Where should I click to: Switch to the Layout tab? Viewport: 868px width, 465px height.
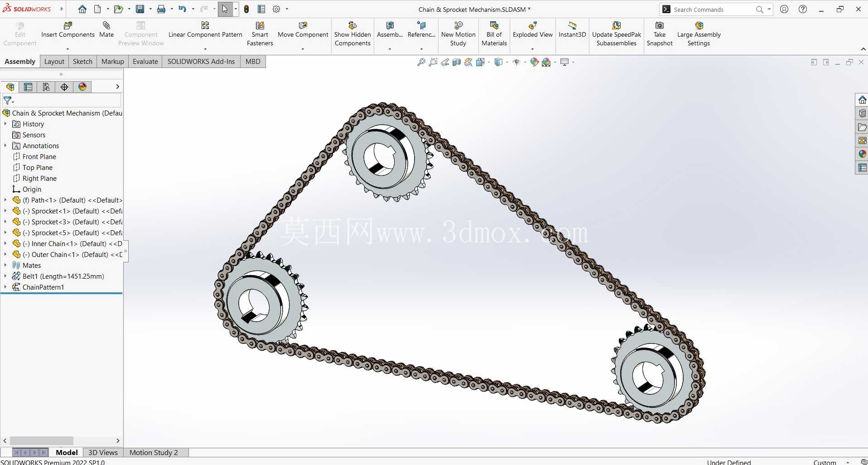tap(54, 62)
